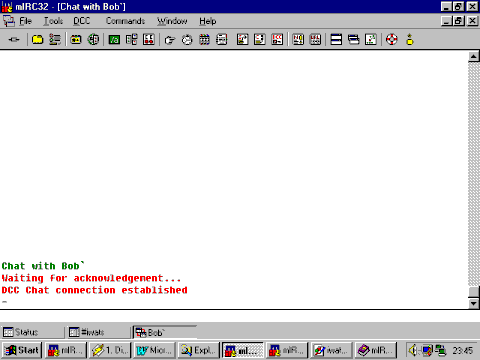Open the Commands menu
The width and height of the screenshot is (480, 360).
[125, 21]
